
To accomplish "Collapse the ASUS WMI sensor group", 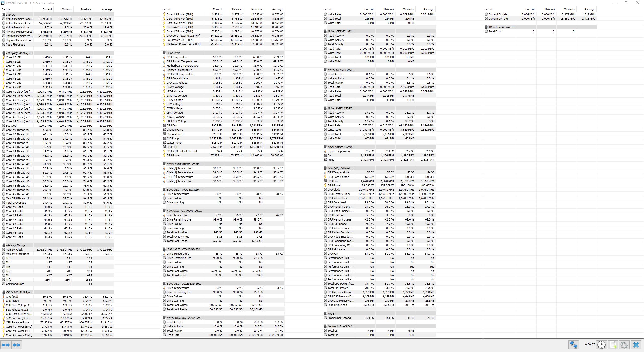I will point(173,53).
